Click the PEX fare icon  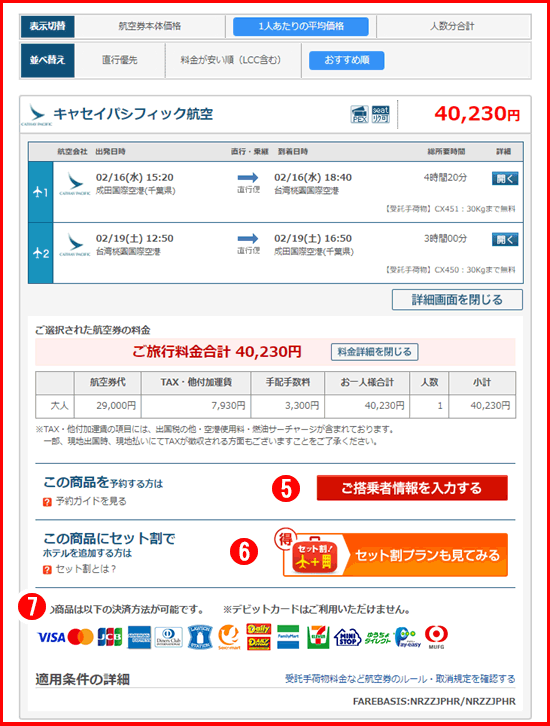pyautogui.click(x=359, y=114)
